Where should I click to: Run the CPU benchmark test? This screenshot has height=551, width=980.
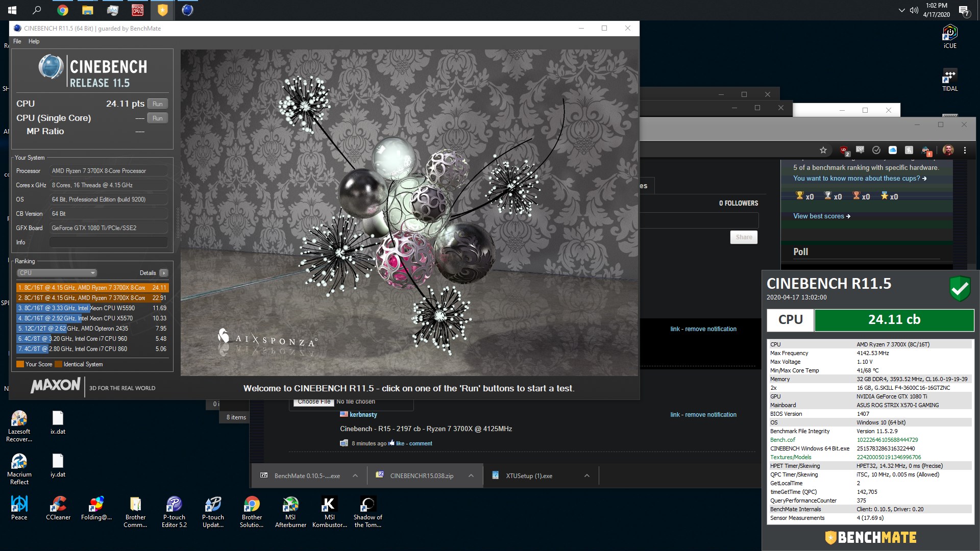pyautogui.click(x=158, y=104)
